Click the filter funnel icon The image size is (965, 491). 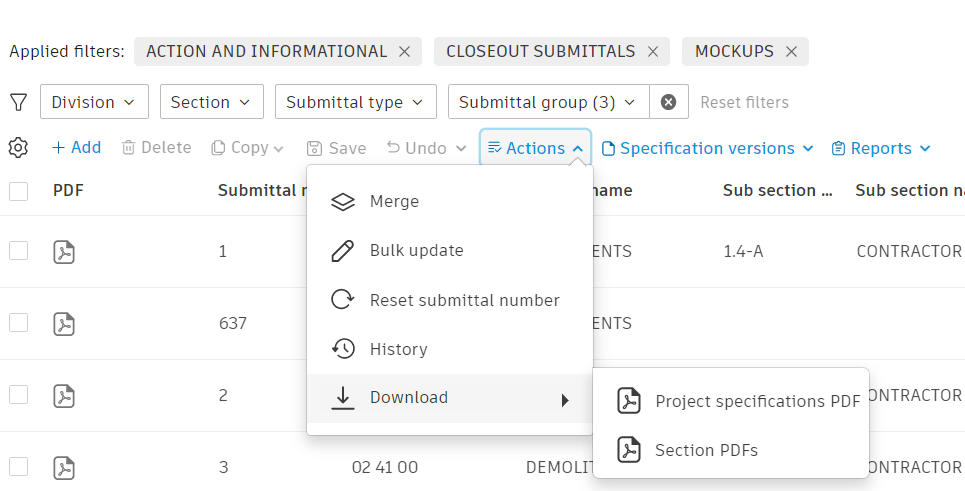click(18, 102)
